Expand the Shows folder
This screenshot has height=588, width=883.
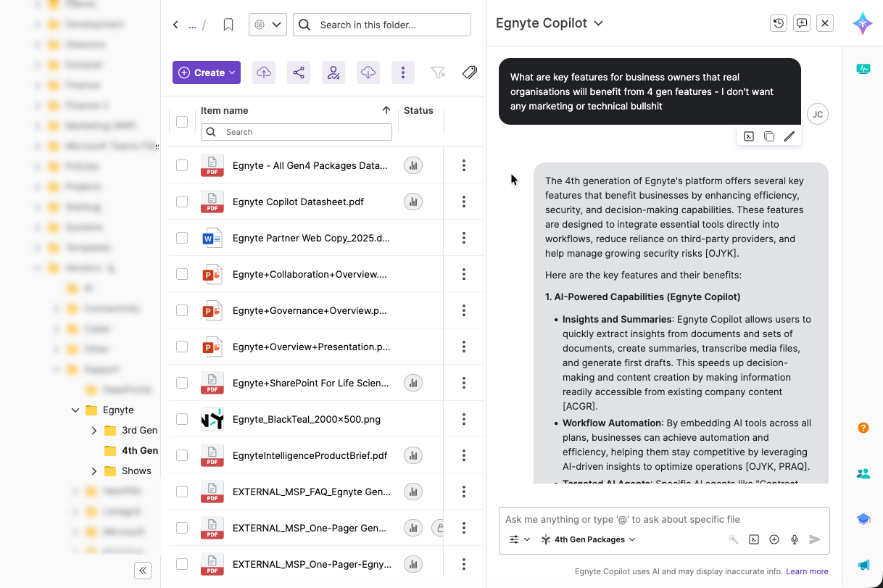click(94, 471)
